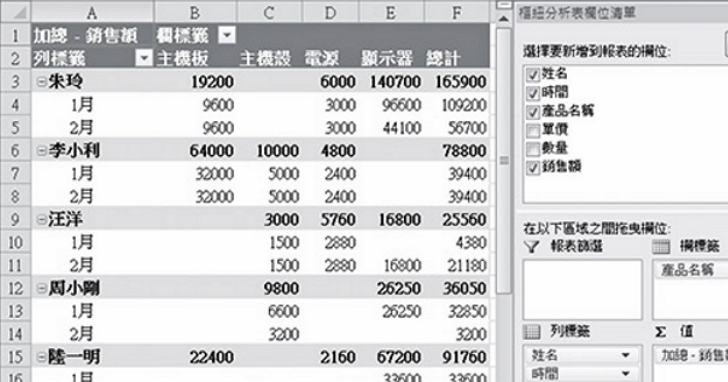
Task: Select row 15 header
Action: click(x=15, y=357)
